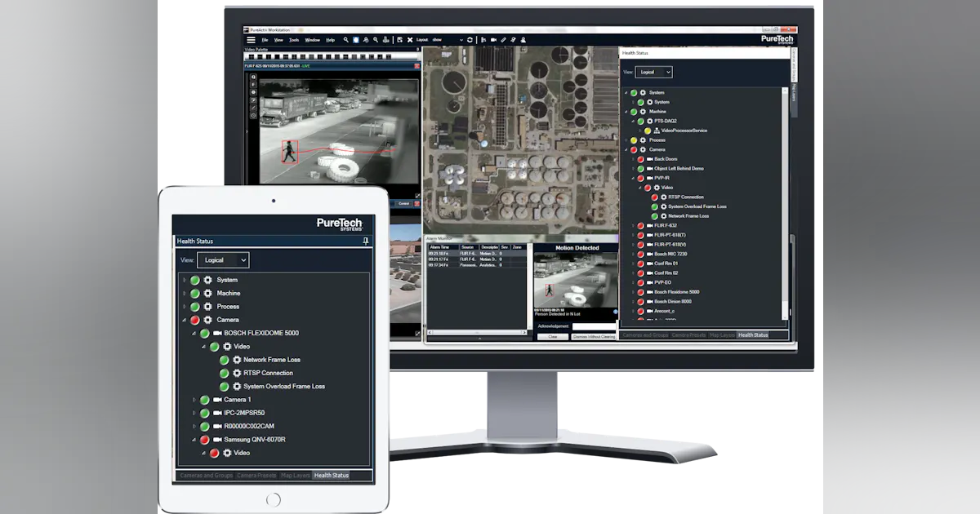Screen dimensions: 980x514
Task: Select Samsung QNV-6070R in tablet tree
Action: pos(255,440)
